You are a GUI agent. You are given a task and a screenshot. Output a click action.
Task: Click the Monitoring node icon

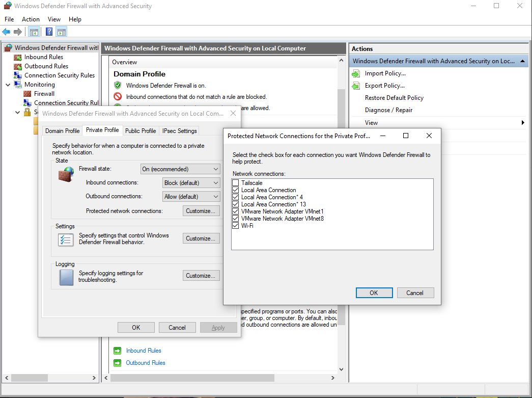[x=18, y=85]
